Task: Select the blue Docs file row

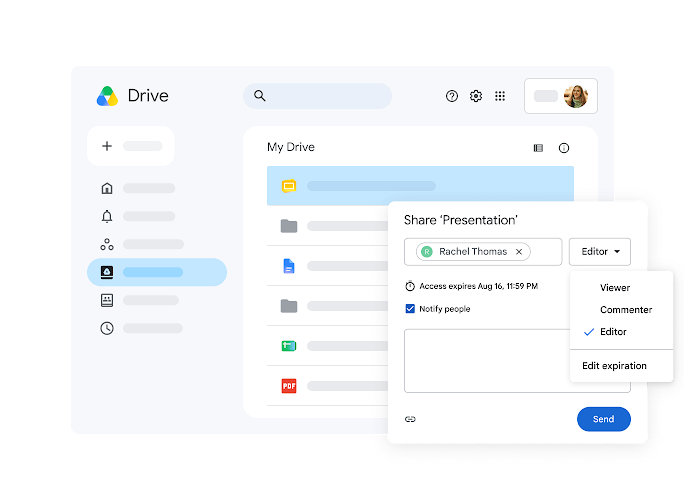Action: click(x=328, y=266)
